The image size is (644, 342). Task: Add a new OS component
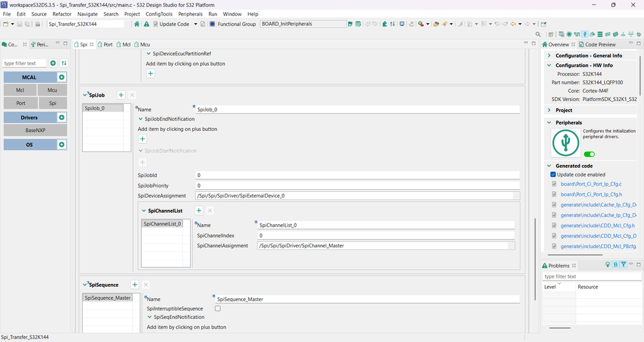click(x=62, y=144)
